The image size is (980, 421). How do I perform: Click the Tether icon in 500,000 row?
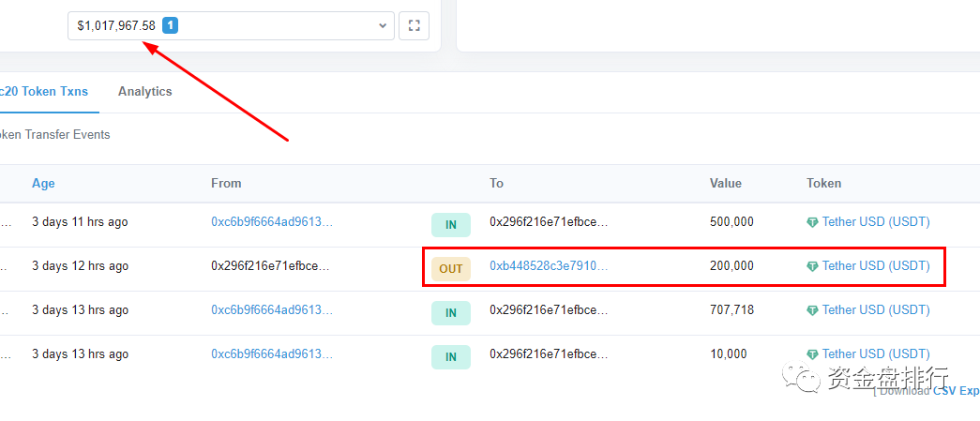point(812,222)
